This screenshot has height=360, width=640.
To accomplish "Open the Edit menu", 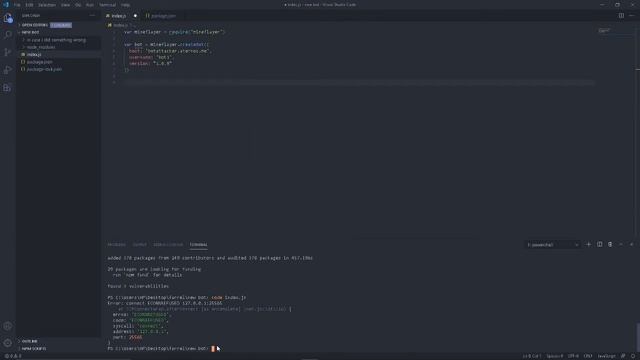I will point(29,5).
